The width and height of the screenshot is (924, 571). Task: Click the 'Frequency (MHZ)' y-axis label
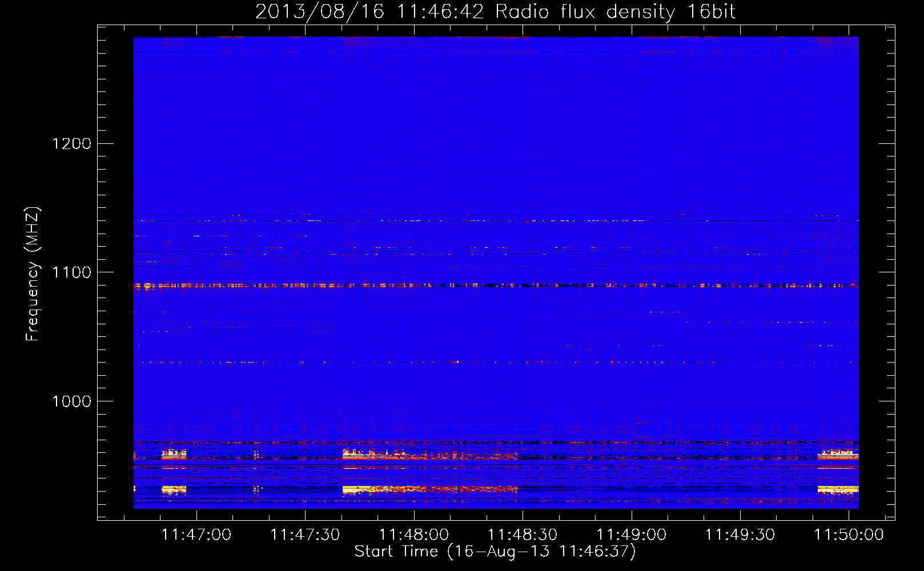pyautogui.click(x=33, y=274)
